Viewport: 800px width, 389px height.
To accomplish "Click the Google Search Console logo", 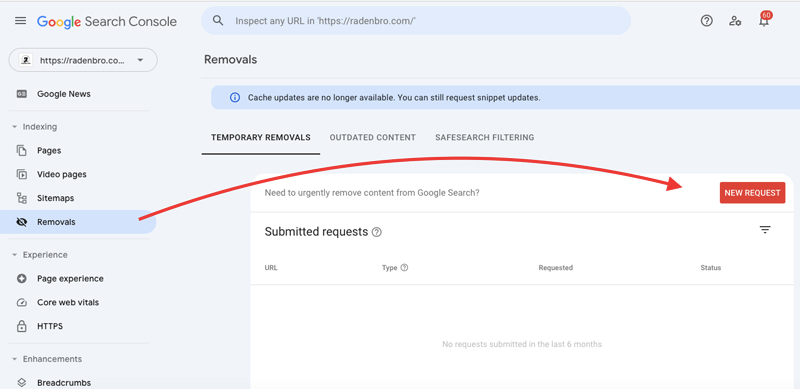I will (x=107, y=21).
